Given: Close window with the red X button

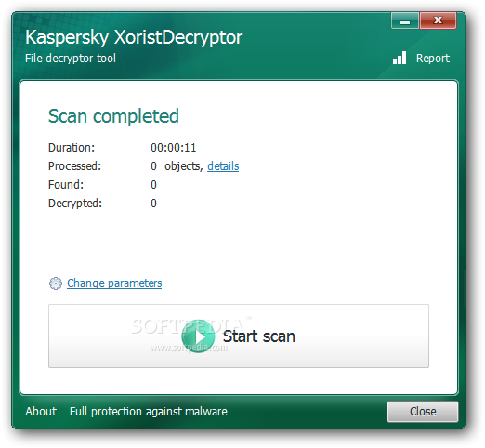Looking at the screenshot, I should pyautogui.click(x=438, y=20).
